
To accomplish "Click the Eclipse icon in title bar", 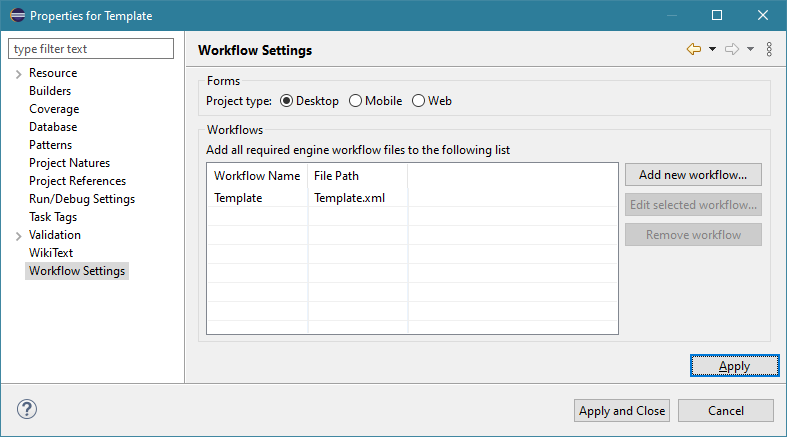I will coord(16,16).
